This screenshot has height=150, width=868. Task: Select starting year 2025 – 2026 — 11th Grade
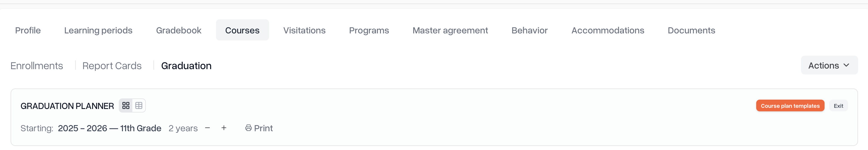(x=109, y=128)
